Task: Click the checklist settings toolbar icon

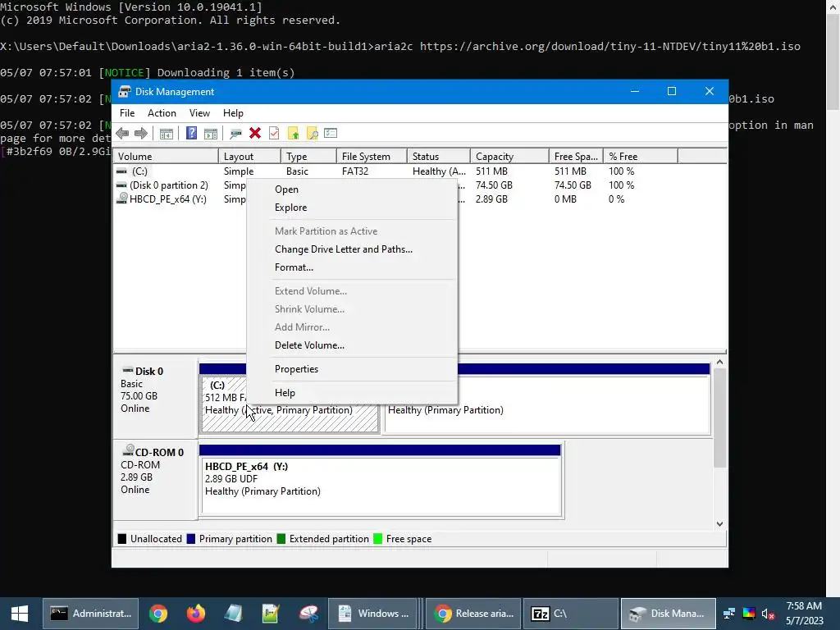Action: (x=331, y=134)
